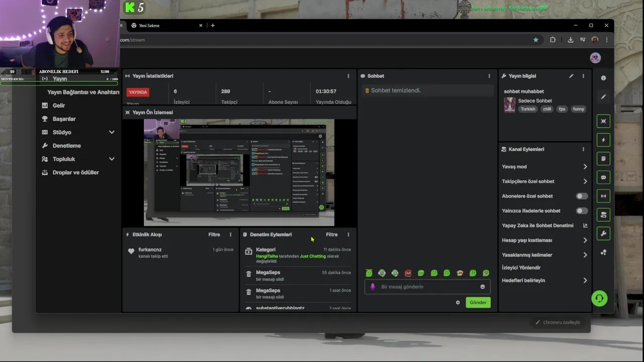
Task: Edit stream info with pencil in Yayın bilgisi
Action: tap(571, 76)
